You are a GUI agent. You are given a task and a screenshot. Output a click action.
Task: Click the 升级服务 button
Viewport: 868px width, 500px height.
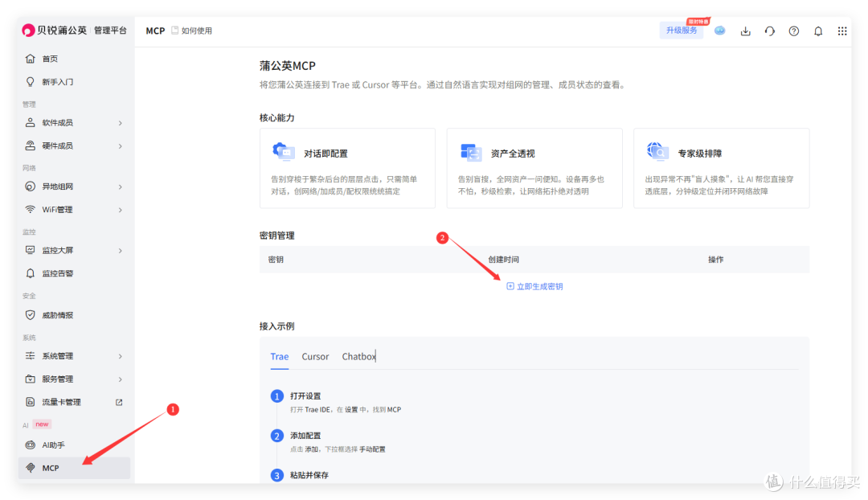click(x=682, y=31)
